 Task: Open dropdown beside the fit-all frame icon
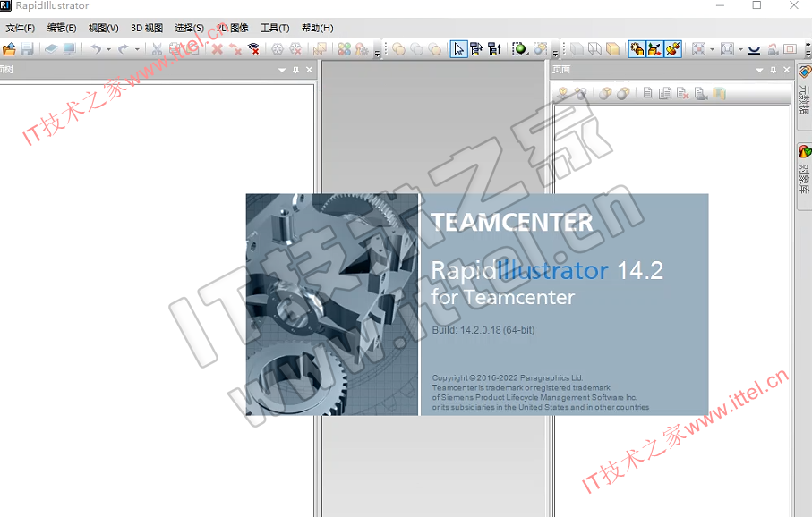pyautogui.click(x=740, y=50)
